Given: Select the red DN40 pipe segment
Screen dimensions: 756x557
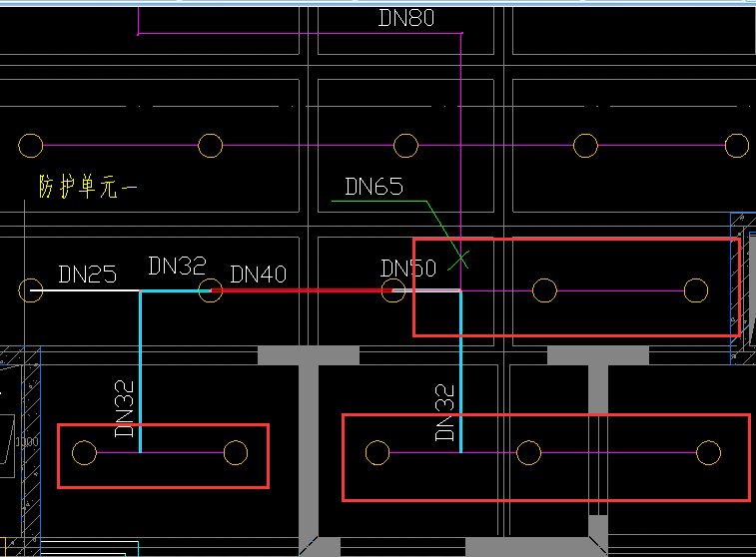Looking at the screenshot, I should [302, 290].
